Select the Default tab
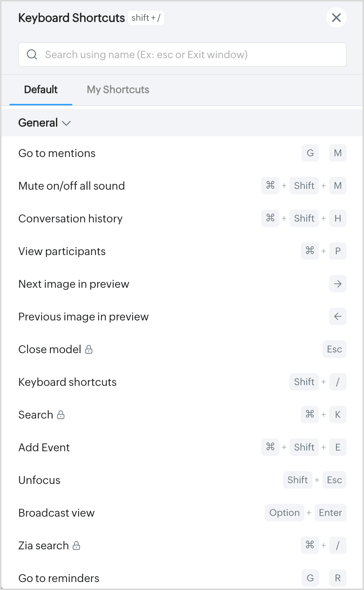This screenshot has width=364, height=590. click(41, 90)
